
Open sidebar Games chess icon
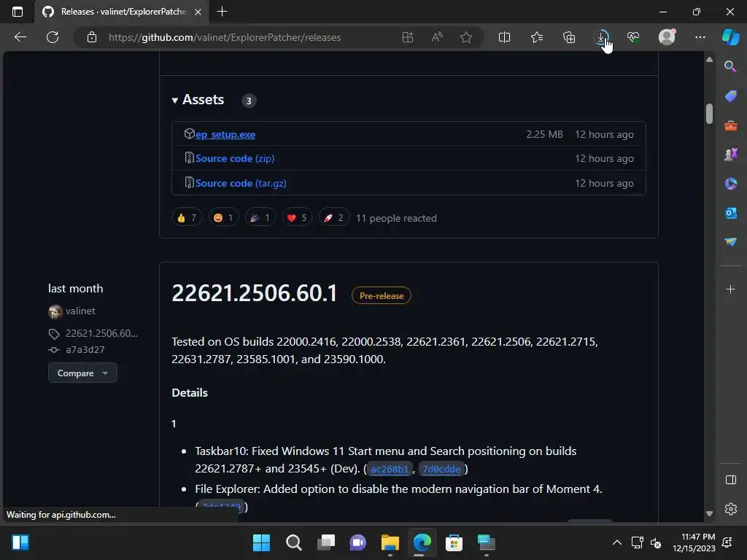(730, 155)
